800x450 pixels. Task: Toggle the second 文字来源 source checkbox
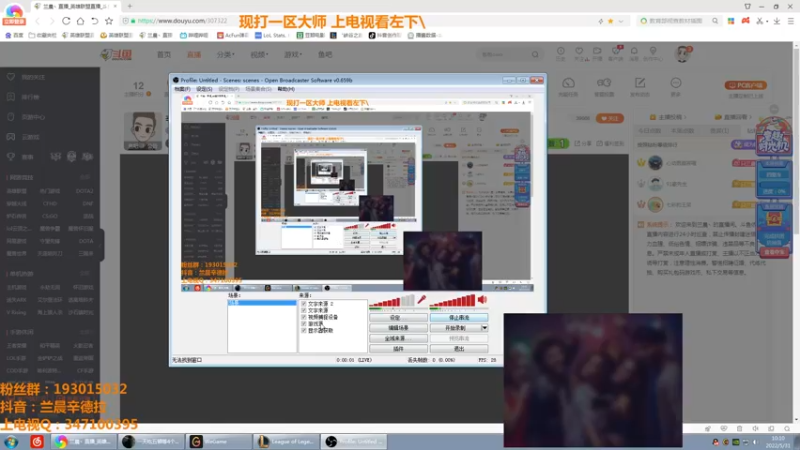tap(304, 310)
